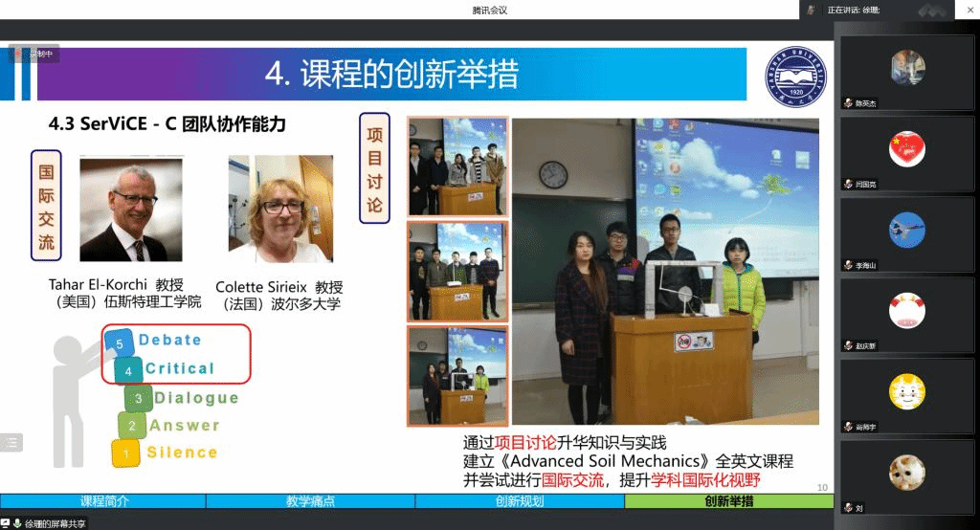Select the 教学痛点 tab on slide
This screenshot has height=530, width=980.
point(310,501)
